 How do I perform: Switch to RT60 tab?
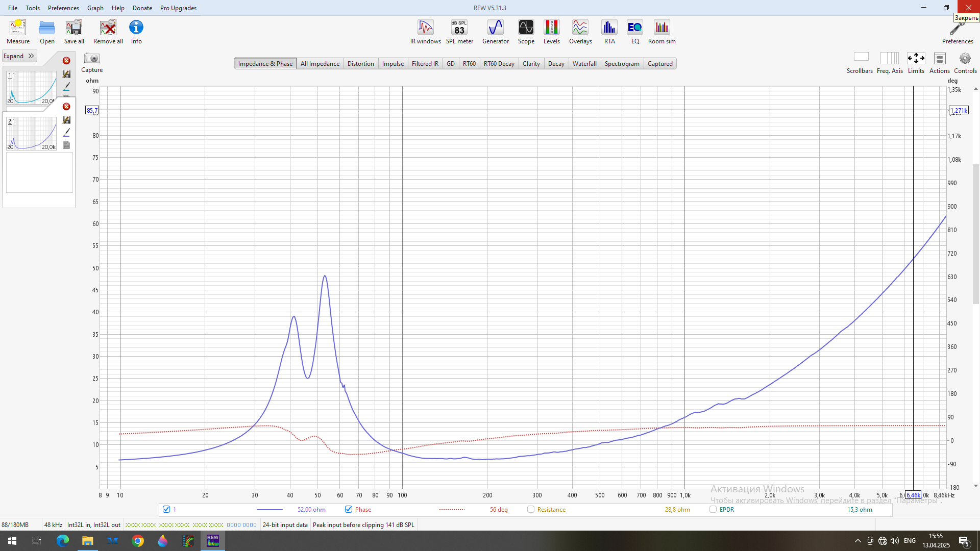point(469,64)
